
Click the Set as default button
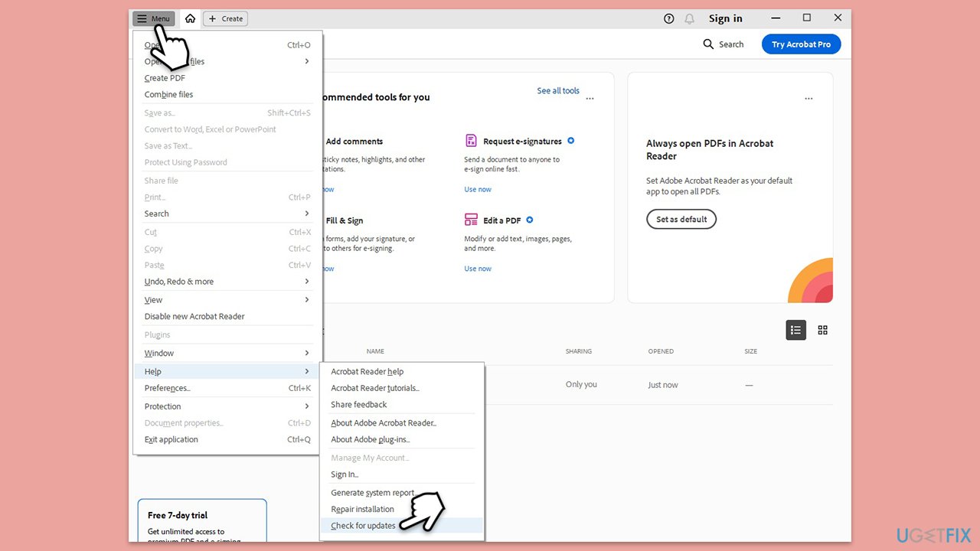click(x=681, y=219)
